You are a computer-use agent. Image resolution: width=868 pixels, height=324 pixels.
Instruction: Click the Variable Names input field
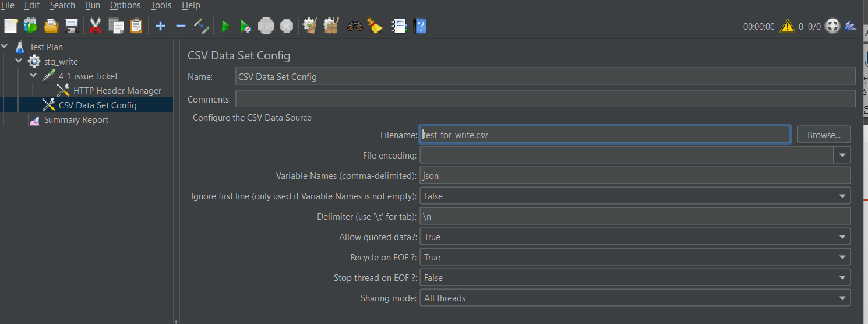635,175
